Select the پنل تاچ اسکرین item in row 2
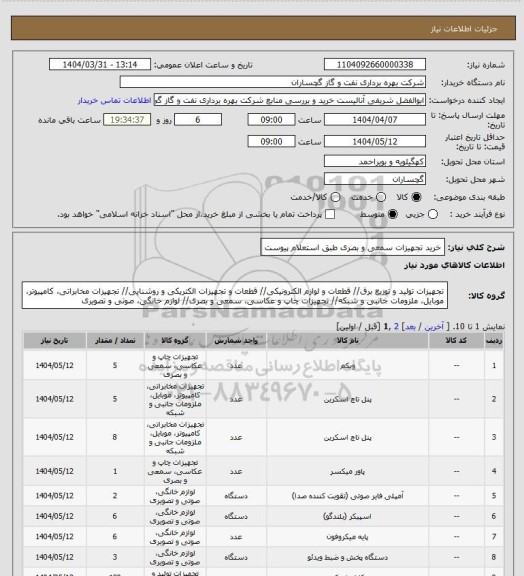 pyautogui.click(x=347, y=399)
